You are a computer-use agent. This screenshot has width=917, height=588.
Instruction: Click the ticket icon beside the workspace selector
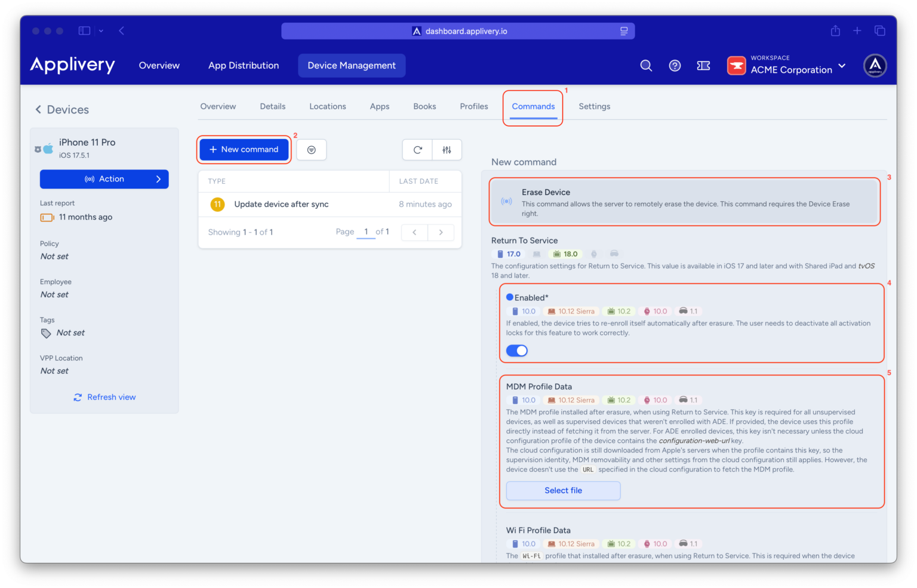[x=703, y=65]
